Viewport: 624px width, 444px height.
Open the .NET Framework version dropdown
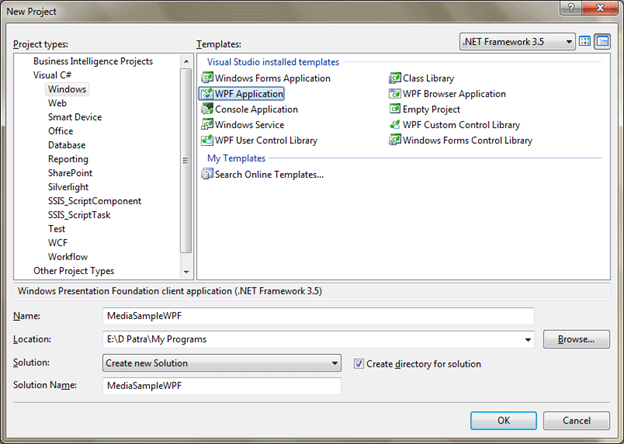pos(569,42)
